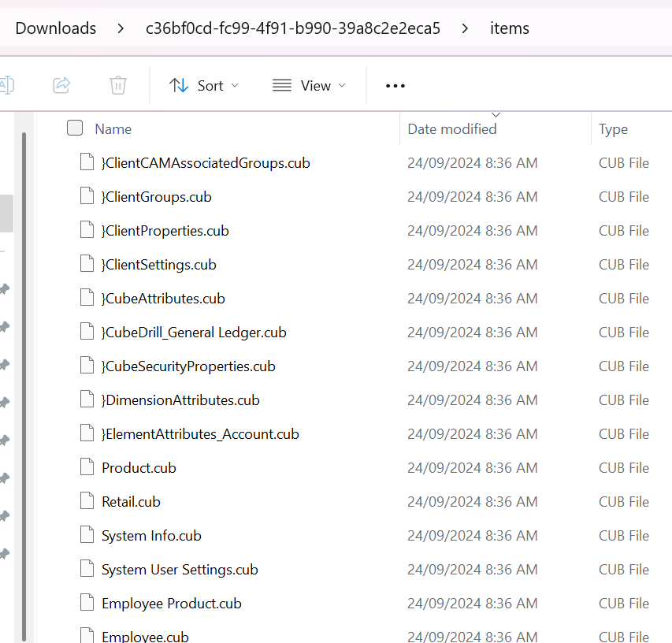
Task: Click the navigation pane vertical scrollbar
Action: pyautogui.click(x=24, y=386)
